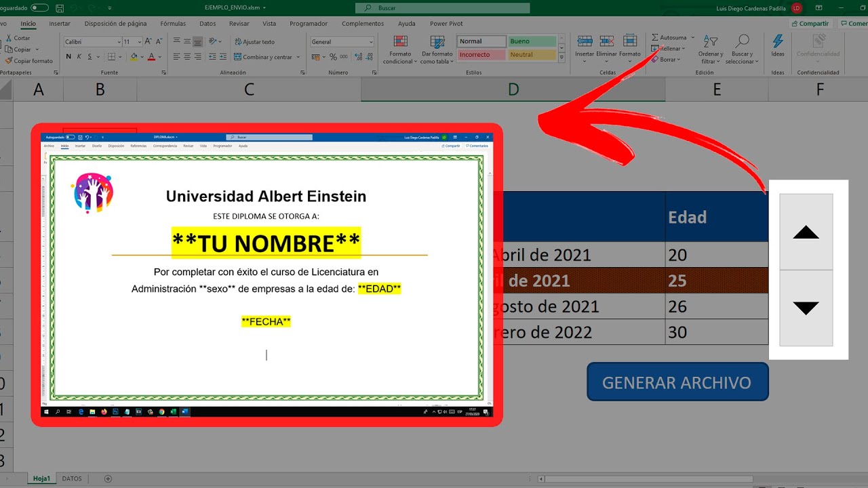Click the Insertar cells icon
Screen dimensions: 868x488
pos(584,46)
